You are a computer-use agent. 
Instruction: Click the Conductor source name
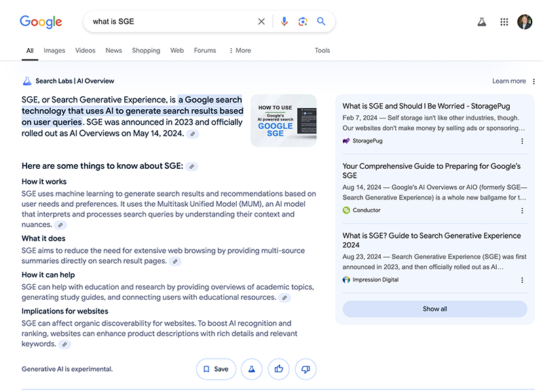click(x=367, y=210)
